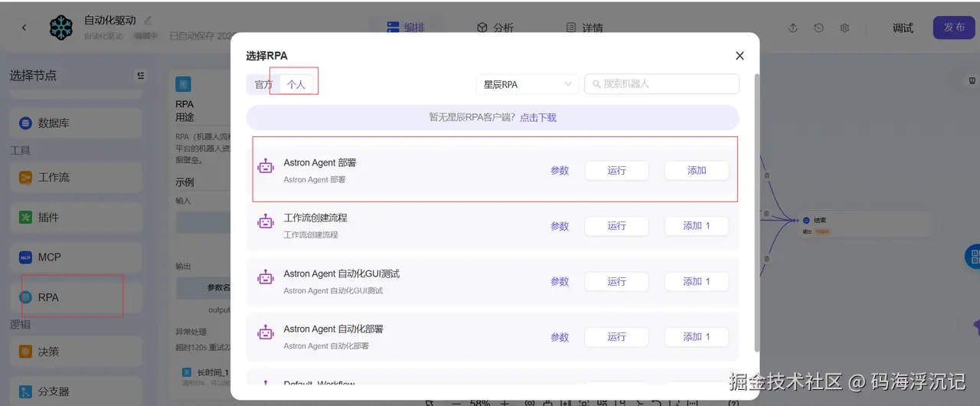The width and height of the screenshot is (980, 406).
Task: Click the 选择节点 panel heading
Action: click(x=33, y=76)
